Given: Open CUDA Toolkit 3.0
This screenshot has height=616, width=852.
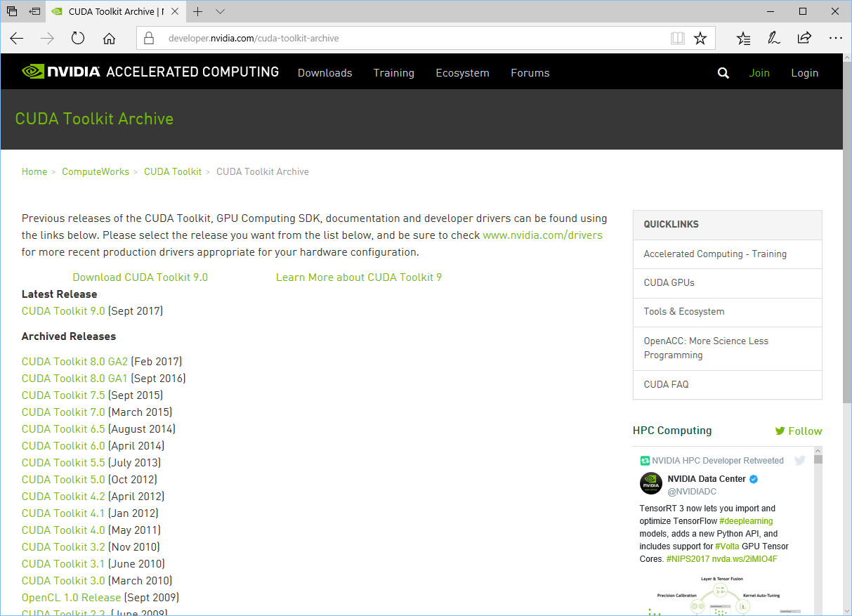Looking at the screenshot, I should [63, 581].
